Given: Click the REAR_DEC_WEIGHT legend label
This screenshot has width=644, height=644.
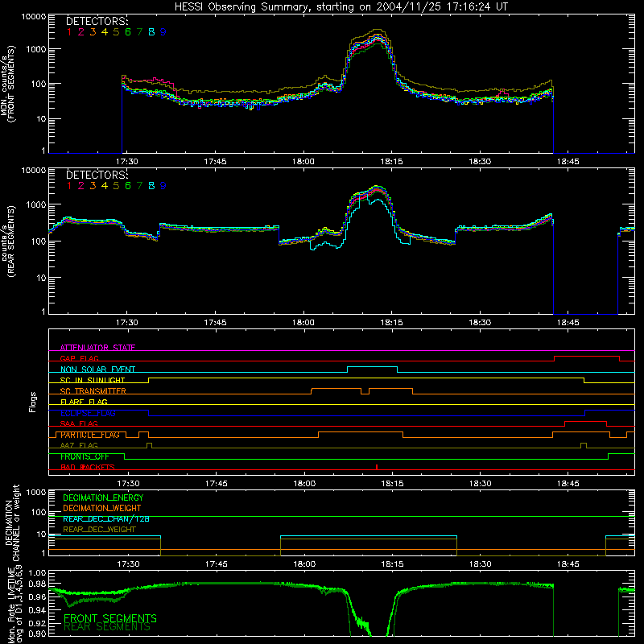Looking at the screenshot, I should click(99, 530).
